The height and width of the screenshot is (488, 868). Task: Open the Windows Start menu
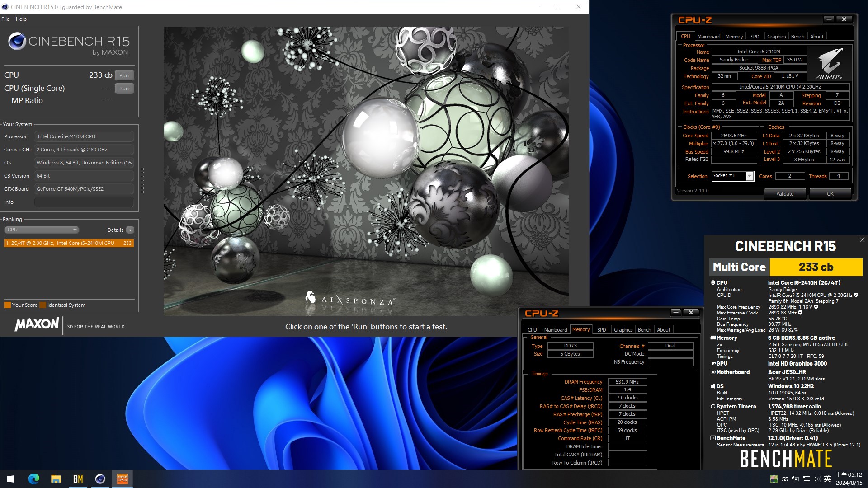point(11,479)
